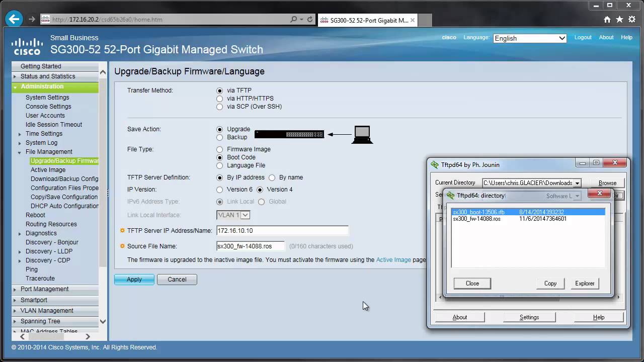Viewport: 644px width, 362px height.
Task: Collapse File Management submenu
Action: click(20, 152)
